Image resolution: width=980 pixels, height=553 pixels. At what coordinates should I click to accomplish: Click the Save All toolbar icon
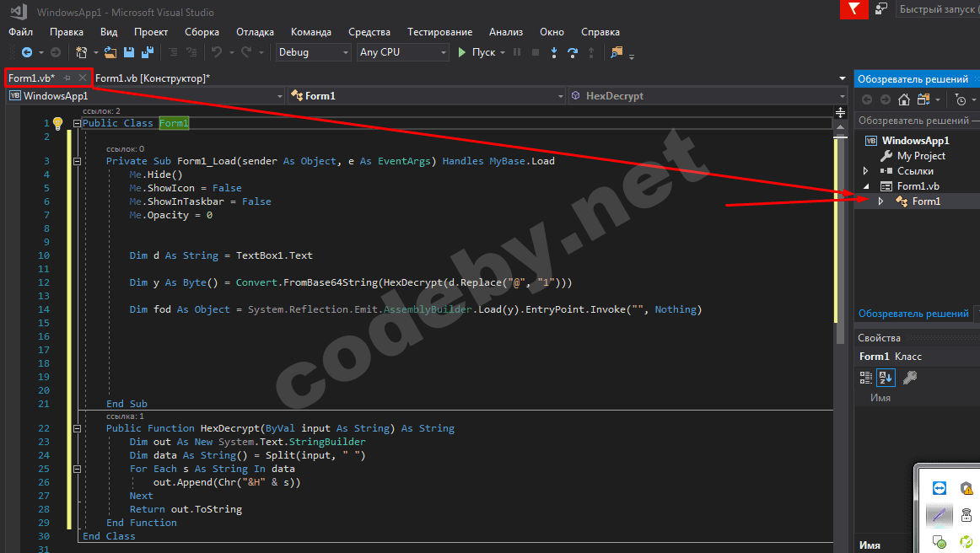148,52
